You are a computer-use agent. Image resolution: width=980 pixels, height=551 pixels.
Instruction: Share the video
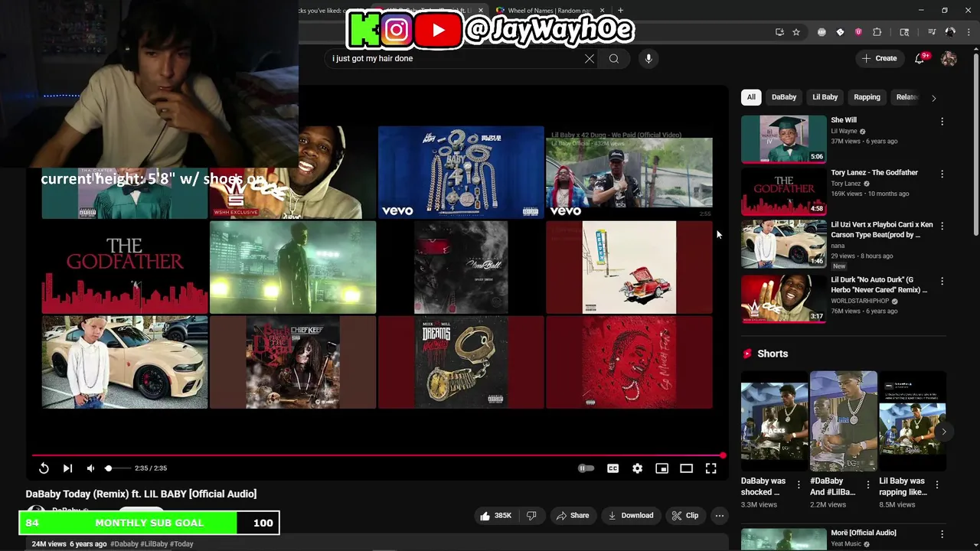573,516
